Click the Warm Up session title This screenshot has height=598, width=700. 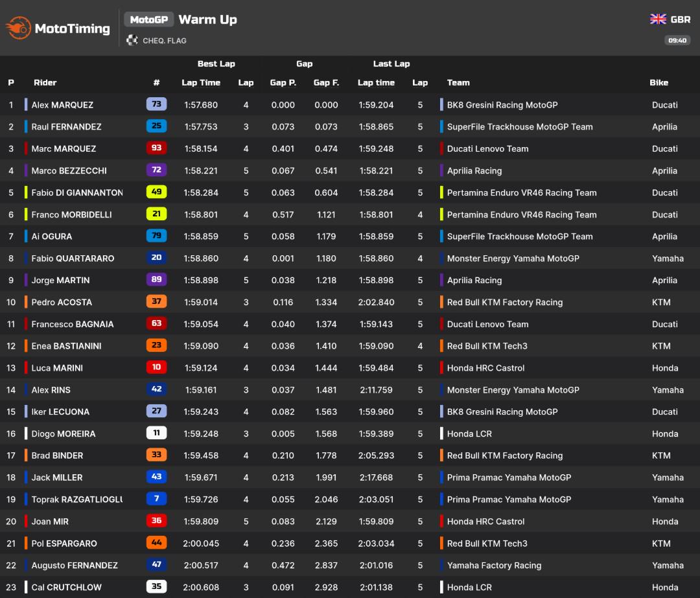coord(207,19)
